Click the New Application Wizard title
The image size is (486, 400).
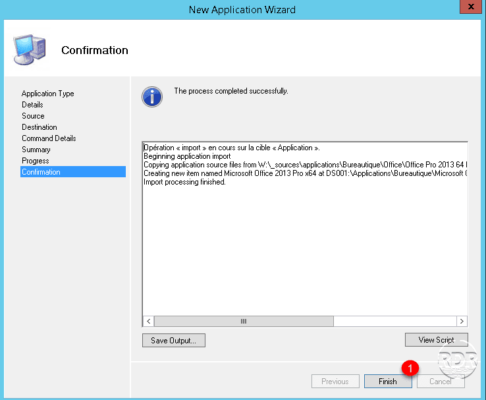pos(242,10)
